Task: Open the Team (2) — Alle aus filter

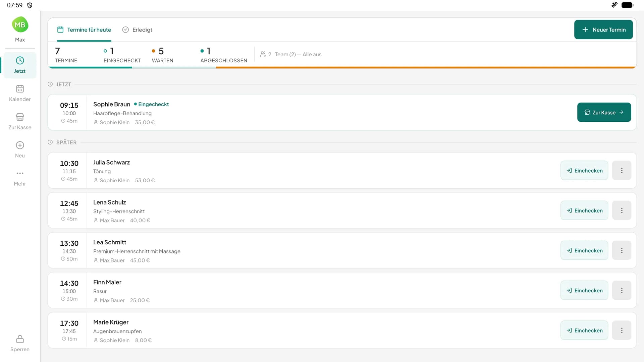Action: (x=290, y=54)
